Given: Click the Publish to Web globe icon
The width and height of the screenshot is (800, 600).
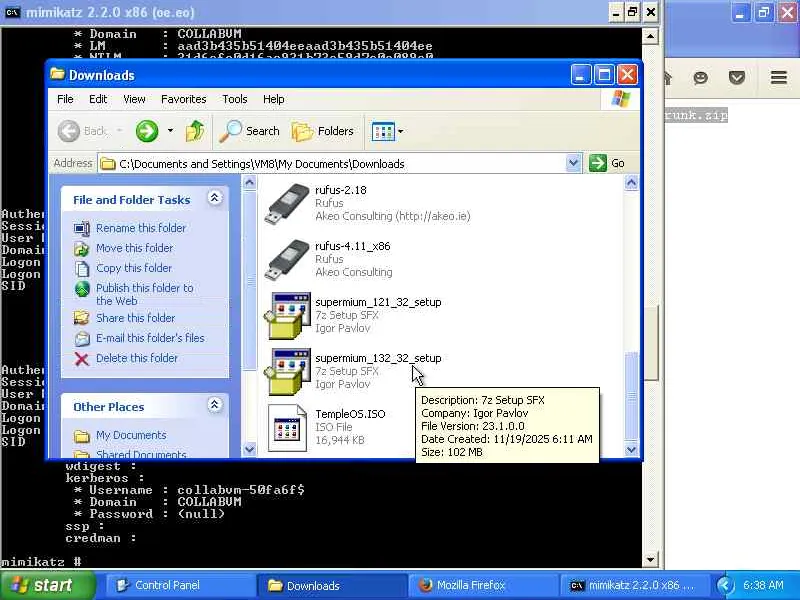Looking at the screenshot, I should click(82, 289).
